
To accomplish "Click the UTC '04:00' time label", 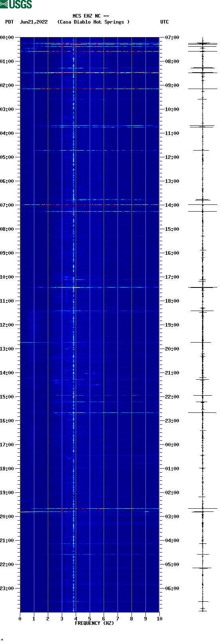I will tap(172, 541).
